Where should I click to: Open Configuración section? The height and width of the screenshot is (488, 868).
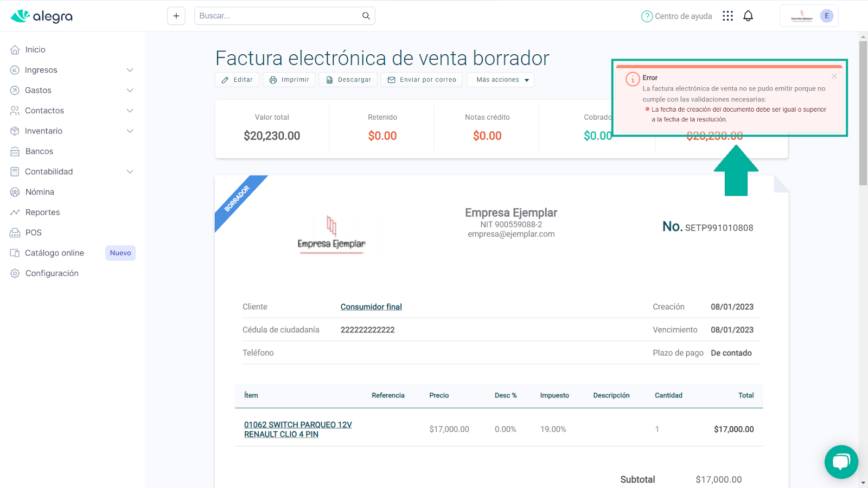(x=52, y=273)
